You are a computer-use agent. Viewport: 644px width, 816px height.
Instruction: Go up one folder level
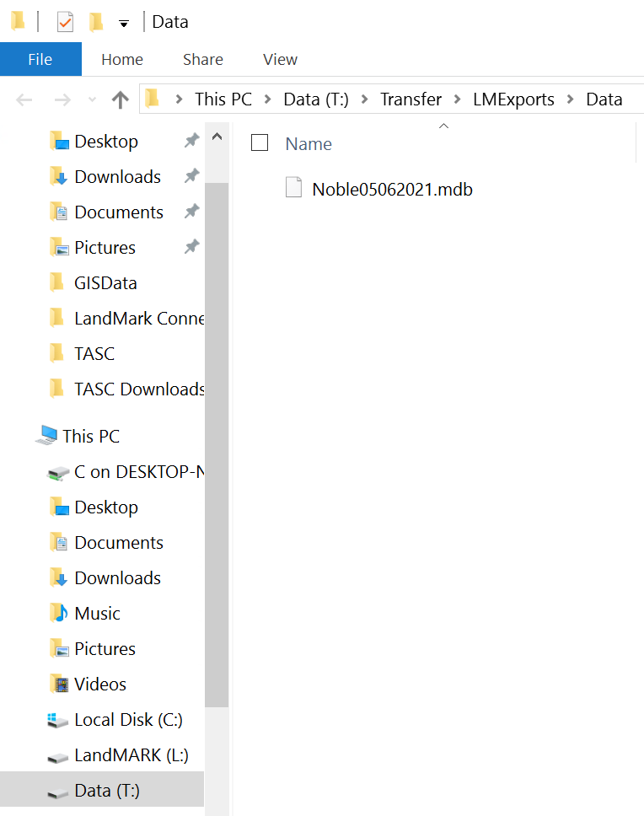tap(121, 99)
